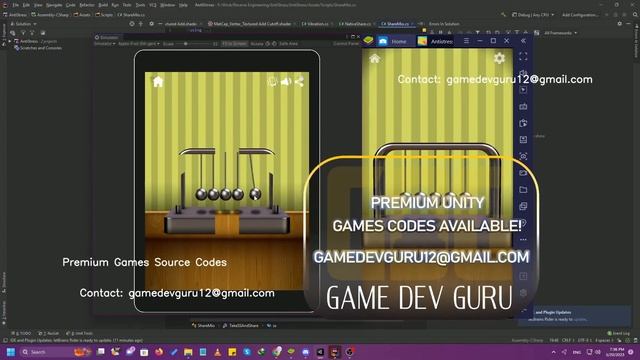Show hidden tray icons chevron

pyautogui.click(x=553, y=352)
